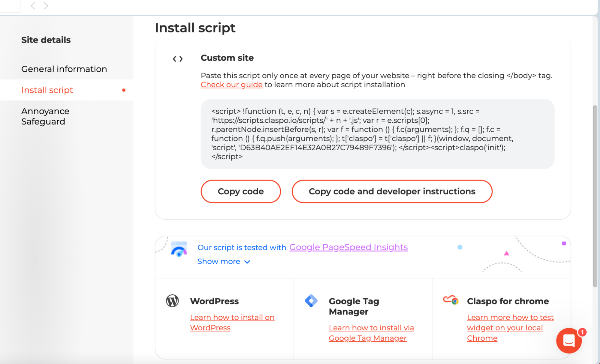Open the live chat bubble icon

pyautogui.click(x=569, y=341)
